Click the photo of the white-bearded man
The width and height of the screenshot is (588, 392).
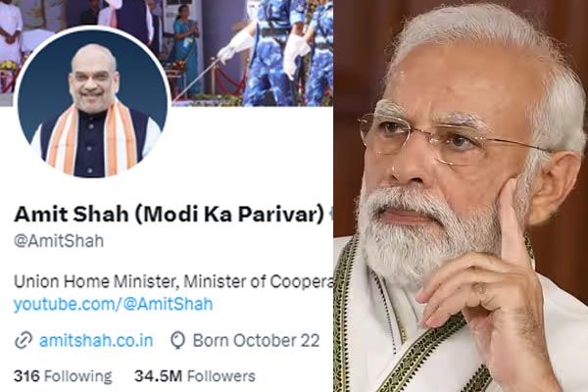click(461, 196)
